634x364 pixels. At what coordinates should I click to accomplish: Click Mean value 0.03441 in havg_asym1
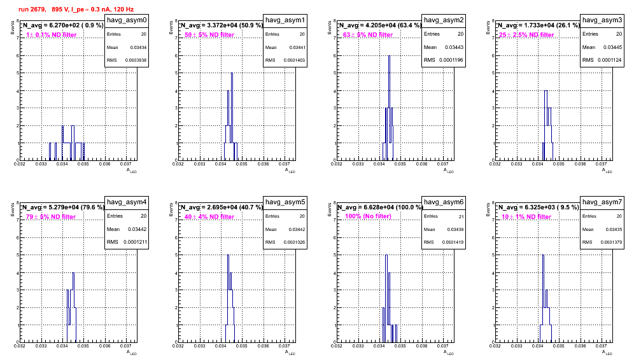tap(297, 47)
